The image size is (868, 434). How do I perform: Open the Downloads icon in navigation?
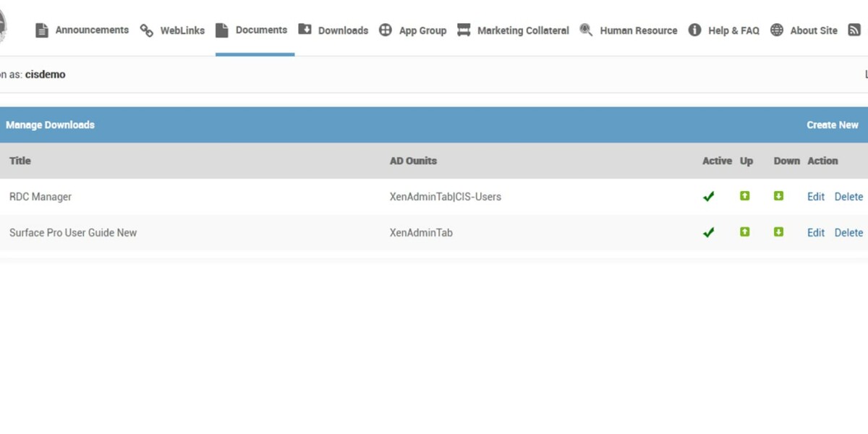click(306, 30)
